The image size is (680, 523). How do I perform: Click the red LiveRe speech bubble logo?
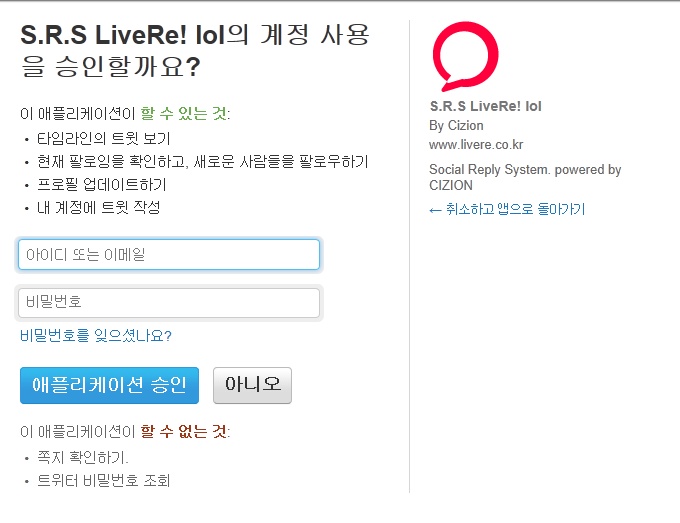[464, 56]
